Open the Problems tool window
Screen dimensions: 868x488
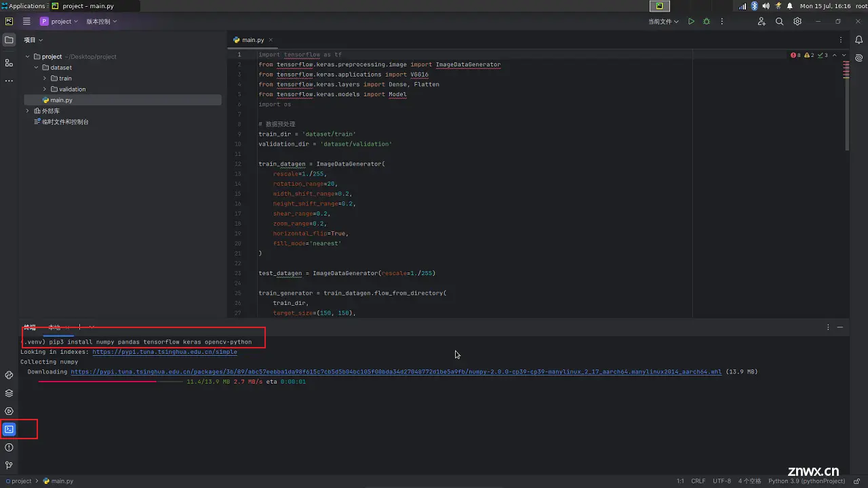pos(9,447)
